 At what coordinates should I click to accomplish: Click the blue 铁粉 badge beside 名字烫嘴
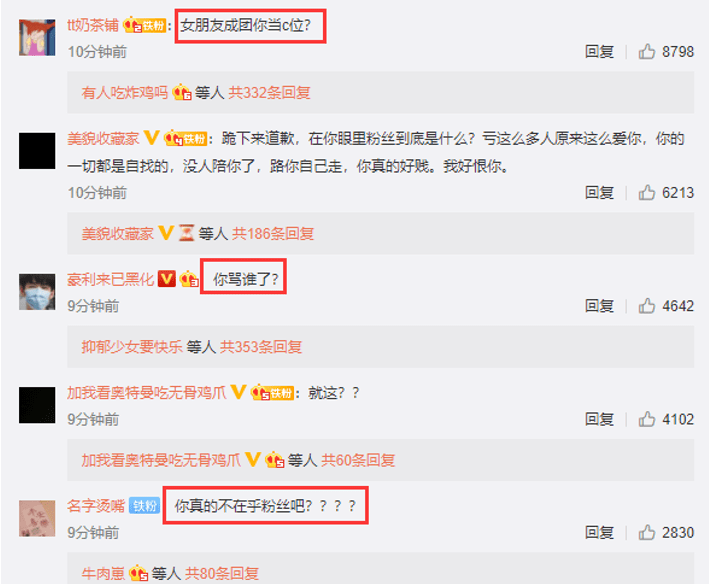pos(145,505)
